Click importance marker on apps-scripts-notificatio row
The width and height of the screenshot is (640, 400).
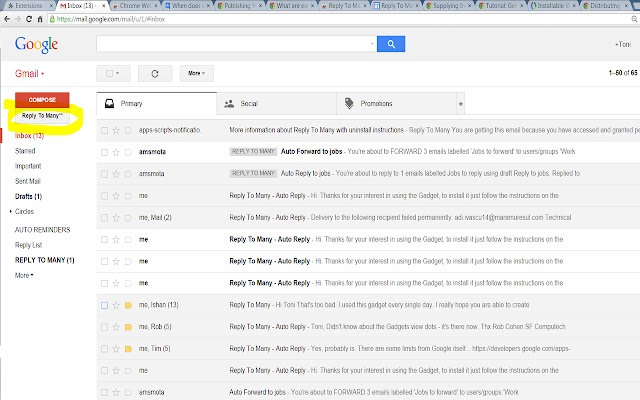tap(128, 130)
